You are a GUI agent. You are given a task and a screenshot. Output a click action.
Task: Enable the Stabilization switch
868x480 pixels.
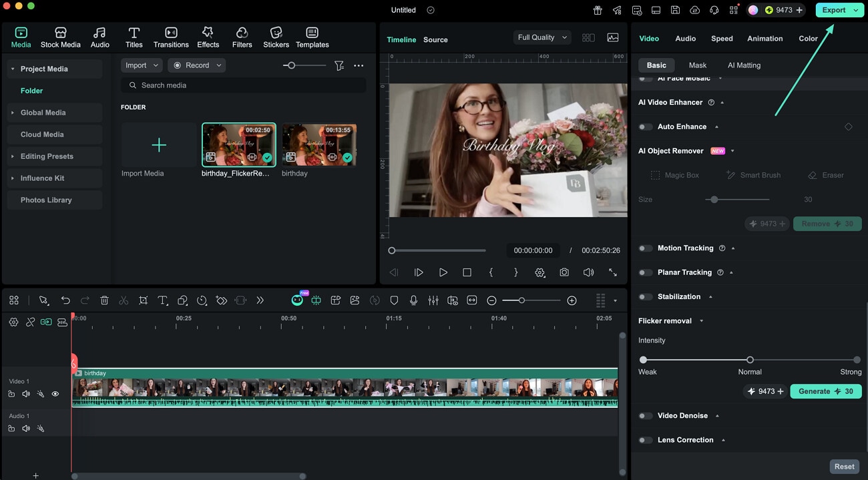click(x=646, y=296)
